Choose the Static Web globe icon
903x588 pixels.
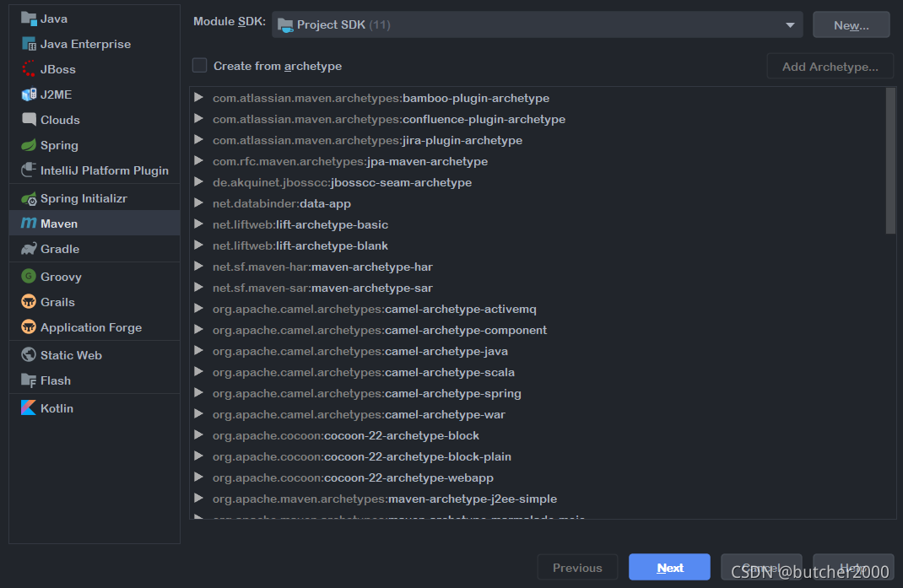(x=29, y=355)
